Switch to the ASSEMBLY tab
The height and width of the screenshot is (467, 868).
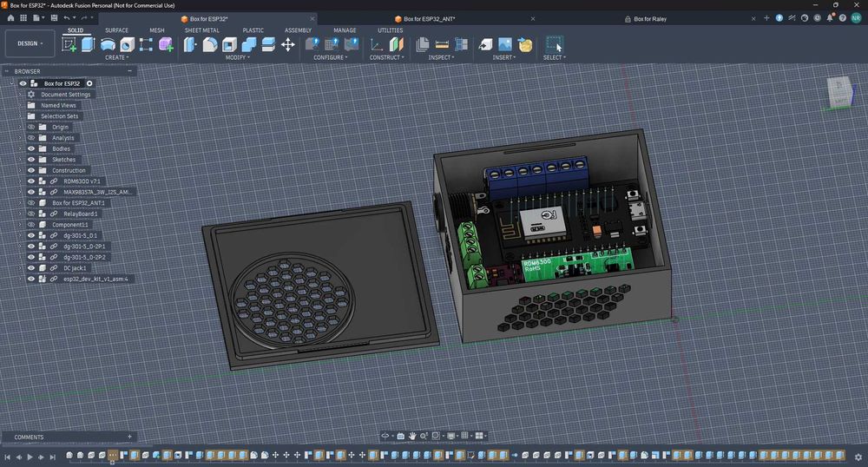coord(298,30)
